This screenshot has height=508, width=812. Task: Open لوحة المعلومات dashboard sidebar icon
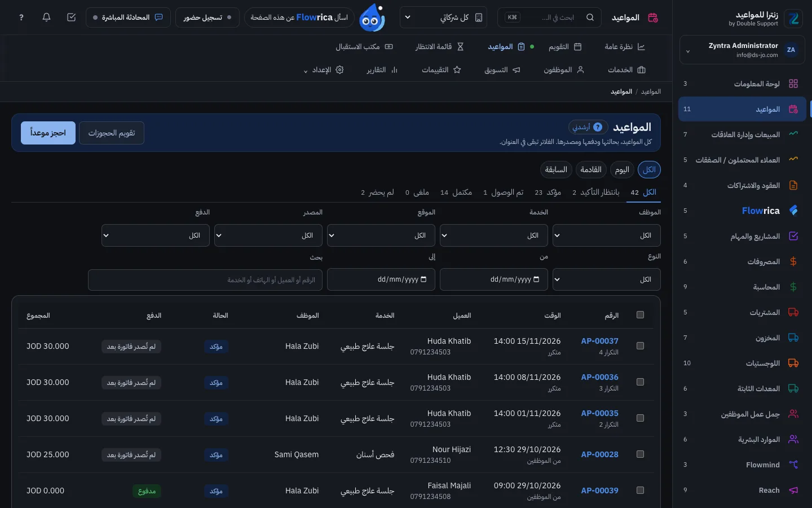(793, 84)
